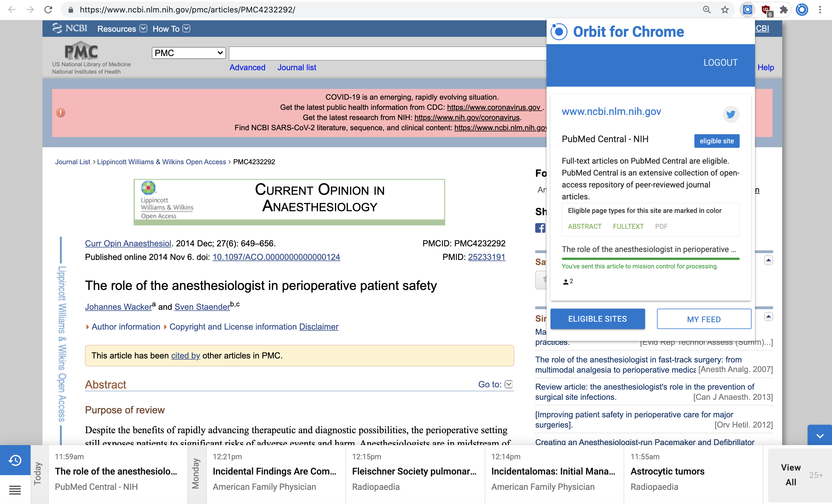The height and width of the screenshot is (504, 832).
Task: Open www.ncbi.nlm.nih.gov link in Orbit panel
Action: pyautogui.click(x=611, y=112)
